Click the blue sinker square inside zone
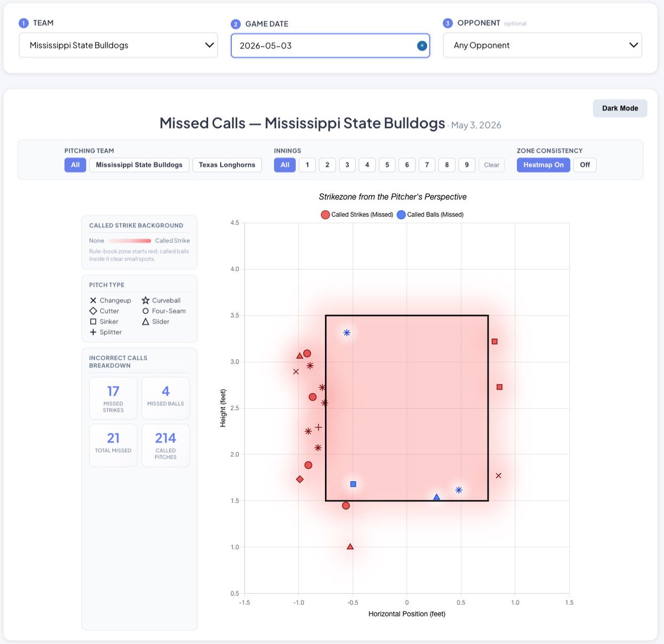The width and height of the screenshot is (664, 644). (x=353, y=484)
